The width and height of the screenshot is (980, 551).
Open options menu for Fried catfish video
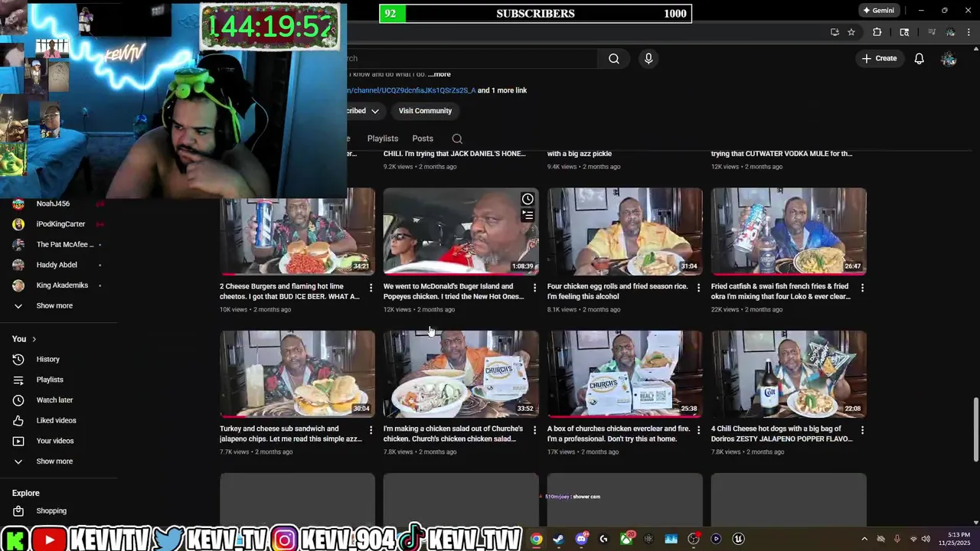pos(862,288)
